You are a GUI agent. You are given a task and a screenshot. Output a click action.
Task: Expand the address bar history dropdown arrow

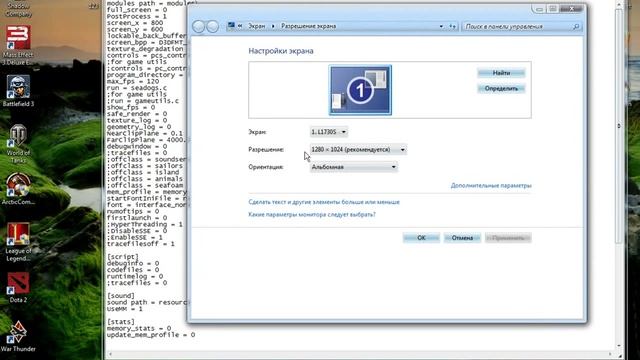441,26
